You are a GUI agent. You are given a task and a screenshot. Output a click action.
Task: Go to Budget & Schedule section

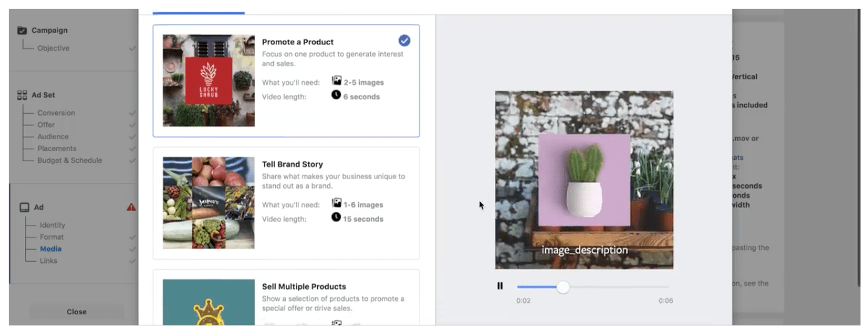(x=69, y=161)
